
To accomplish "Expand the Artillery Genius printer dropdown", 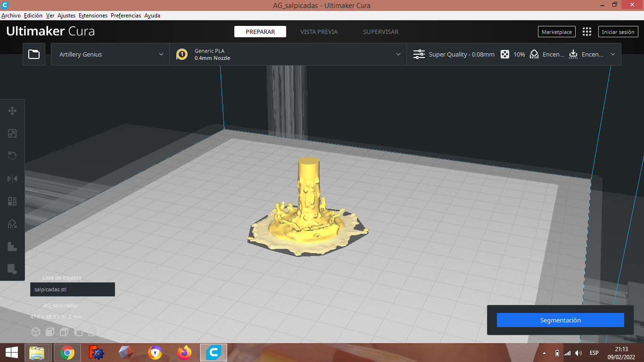I will click(x=110, y=54).
